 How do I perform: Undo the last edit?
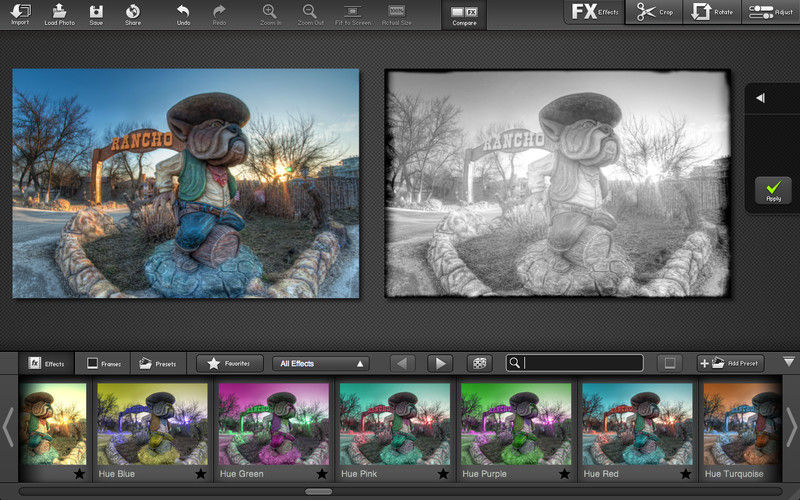click(x=183, y=14)
